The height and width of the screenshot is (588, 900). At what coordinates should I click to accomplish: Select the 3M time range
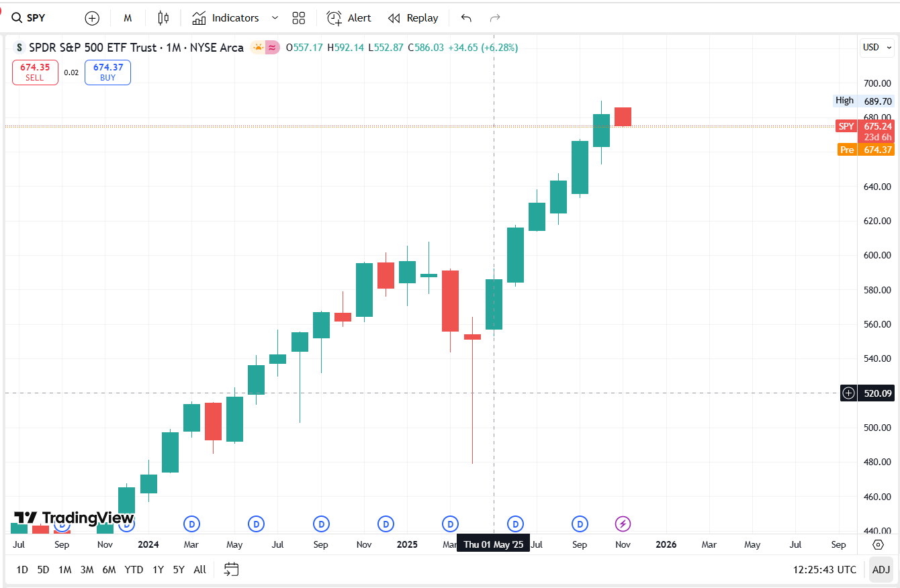coord(87,570)
